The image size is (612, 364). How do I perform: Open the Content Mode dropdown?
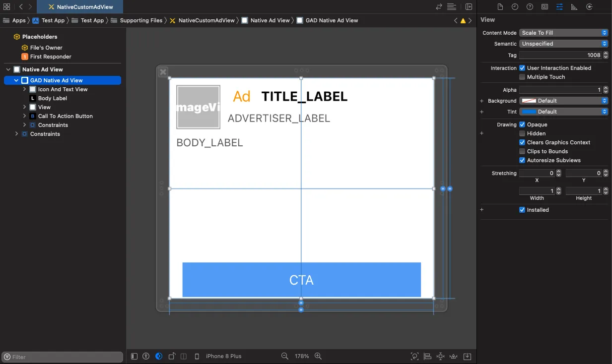click(563, 32)
